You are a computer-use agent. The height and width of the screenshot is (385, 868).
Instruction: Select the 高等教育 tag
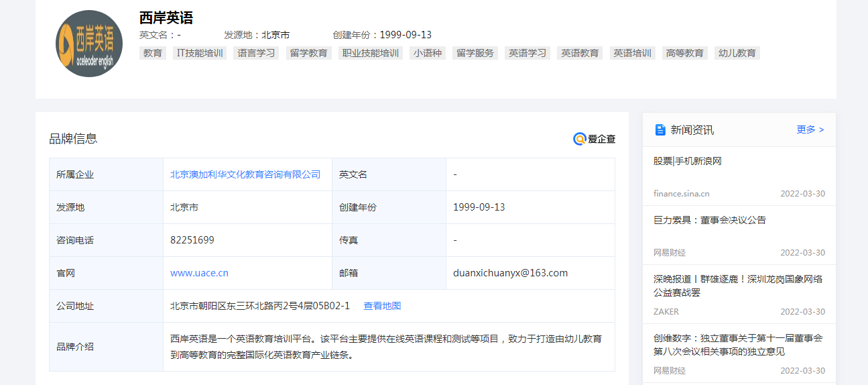(x=685, y=53)
